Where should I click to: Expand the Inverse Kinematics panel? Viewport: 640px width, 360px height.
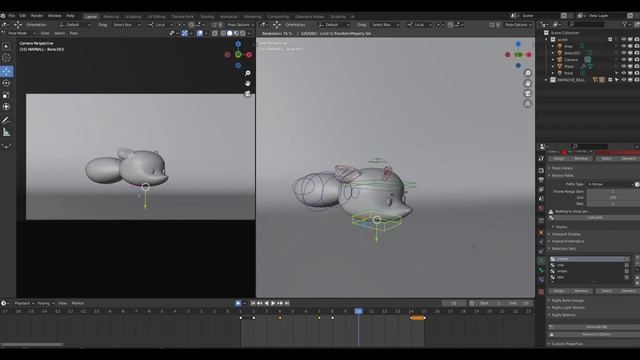coord(567,241)
